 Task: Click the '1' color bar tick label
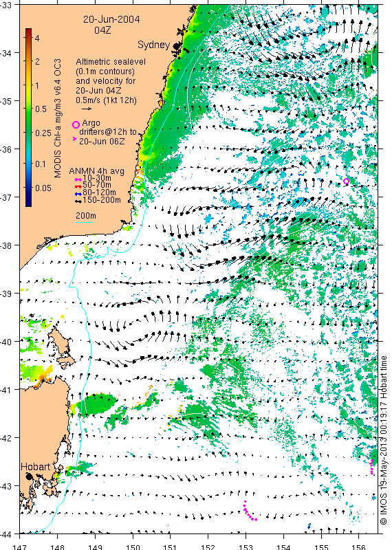click(x=37, y=85)
